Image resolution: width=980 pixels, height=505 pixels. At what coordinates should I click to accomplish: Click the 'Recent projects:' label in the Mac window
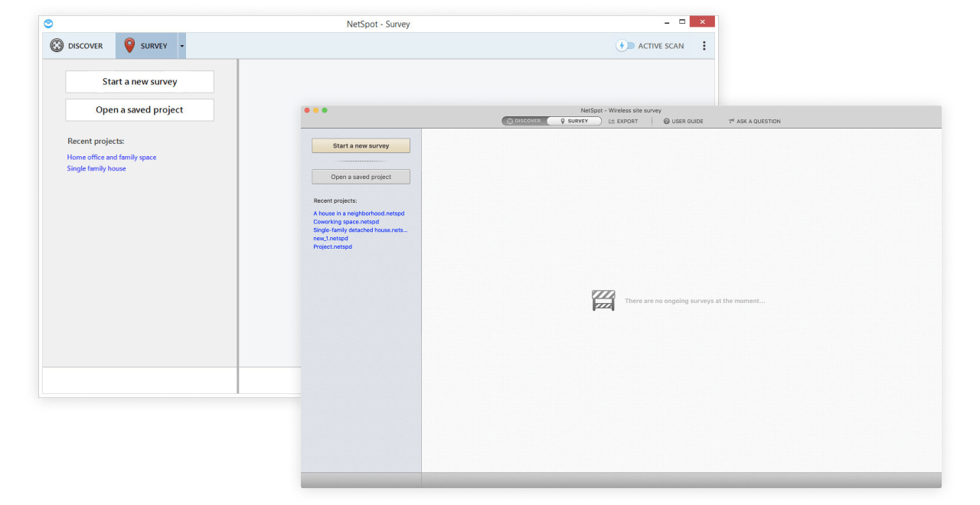click(335, 200)
